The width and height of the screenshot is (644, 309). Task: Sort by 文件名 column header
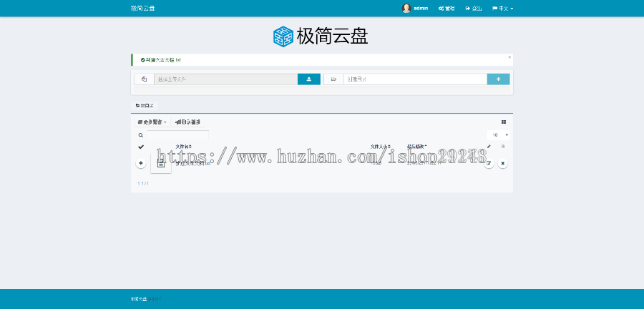184,147
